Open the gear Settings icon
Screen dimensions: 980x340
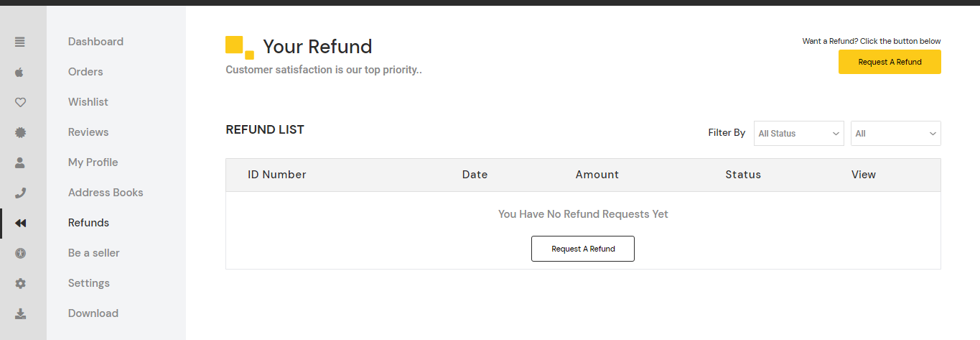[x=20, y=283]
